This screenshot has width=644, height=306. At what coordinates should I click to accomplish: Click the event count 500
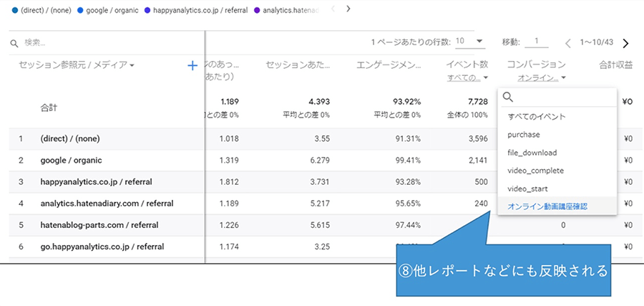[482, 182]
